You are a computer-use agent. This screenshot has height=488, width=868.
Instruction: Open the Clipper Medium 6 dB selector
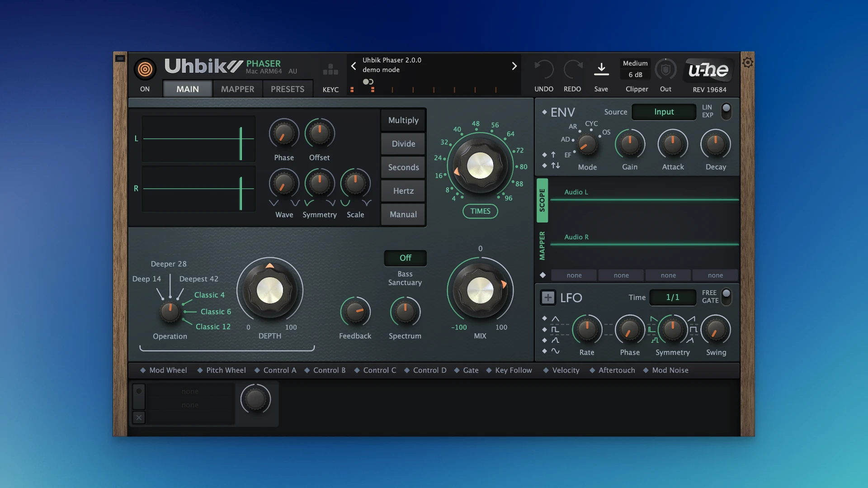635,69
